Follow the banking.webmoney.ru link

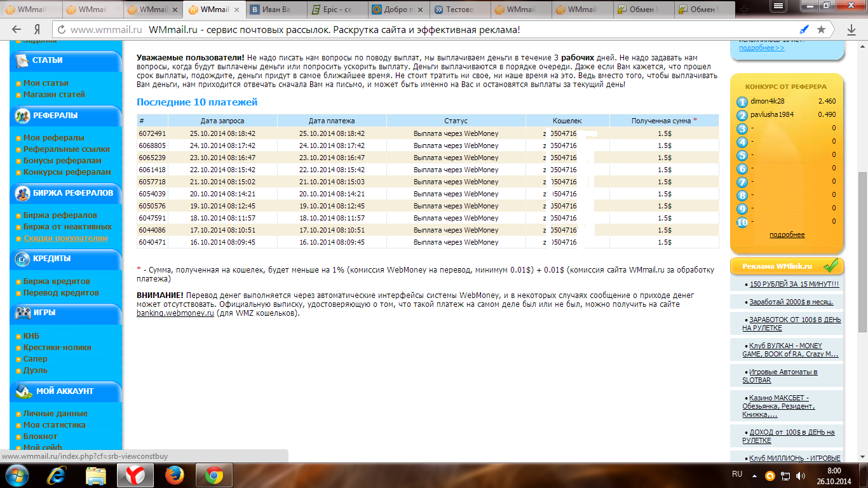175,313
